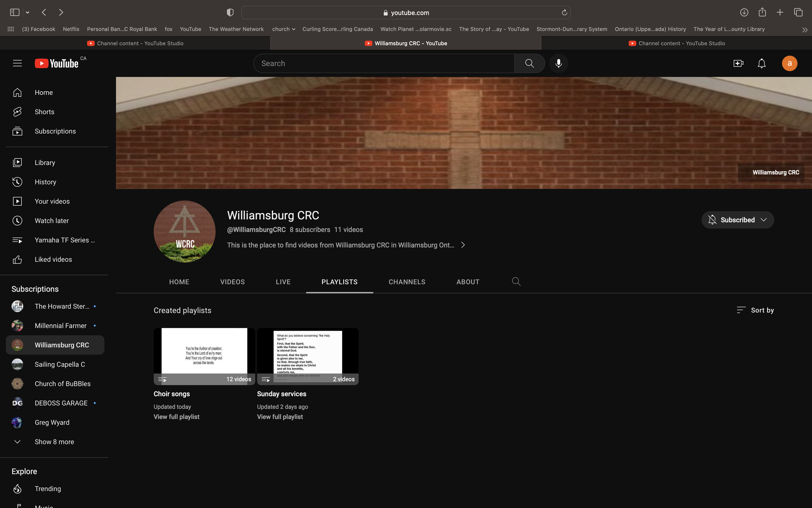Click Choir songs playlist thumbnail
The width and height of the screenshot is (812, 508).
pos(204,357)
